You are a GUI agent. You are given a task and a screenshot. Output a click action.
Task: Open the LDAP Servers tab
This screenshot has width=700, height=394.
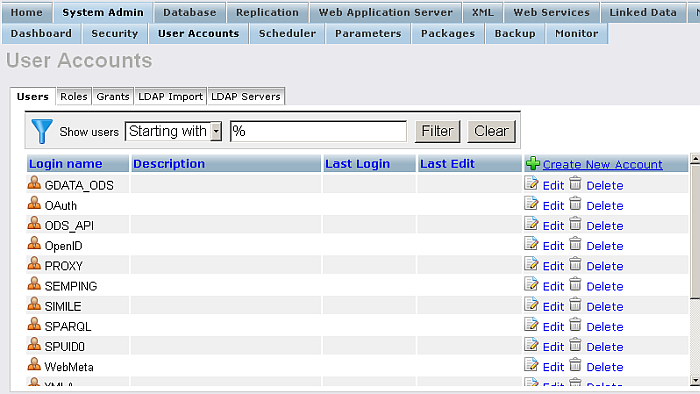[246, 96]
